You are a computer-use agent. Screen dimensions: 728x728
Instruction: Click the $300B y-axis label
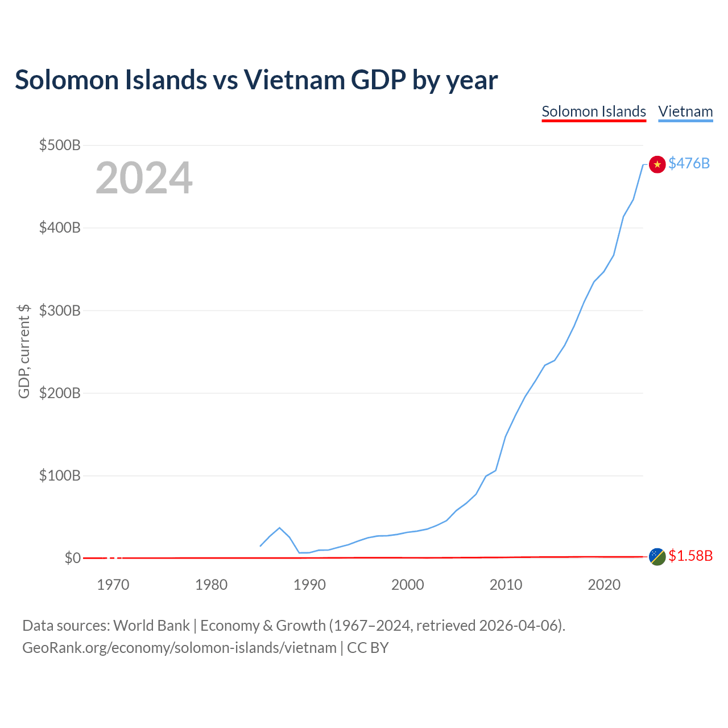[x=60, y=311]
